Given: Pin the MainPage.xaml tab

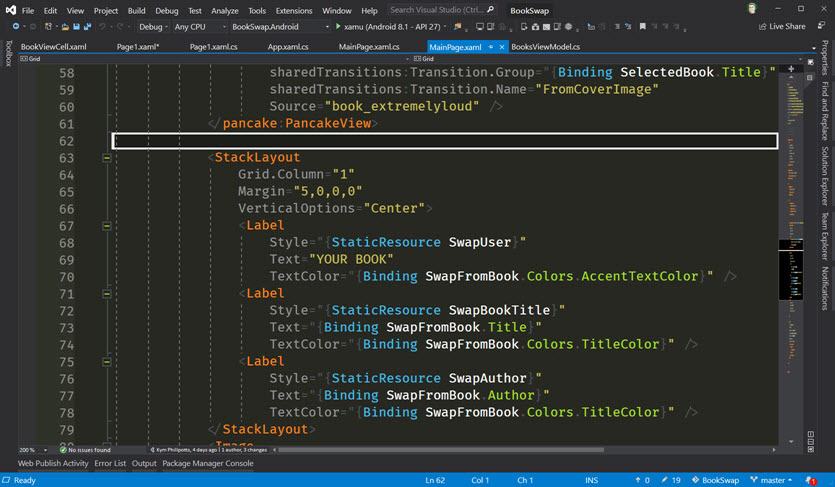Looking at the screenshot, I should (x=491, y=47).
